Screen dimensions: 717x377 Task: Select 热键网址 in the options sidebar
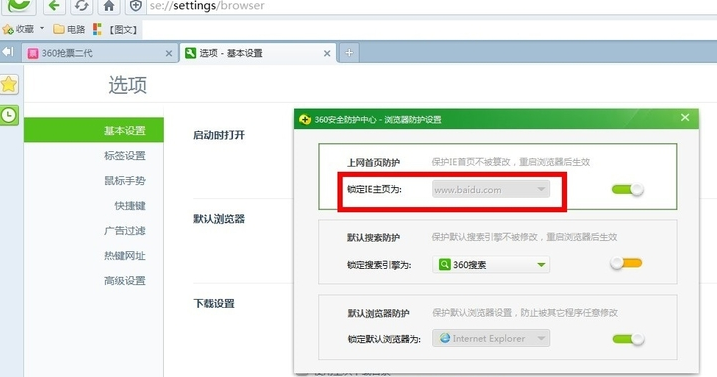[x=124, y=256]
